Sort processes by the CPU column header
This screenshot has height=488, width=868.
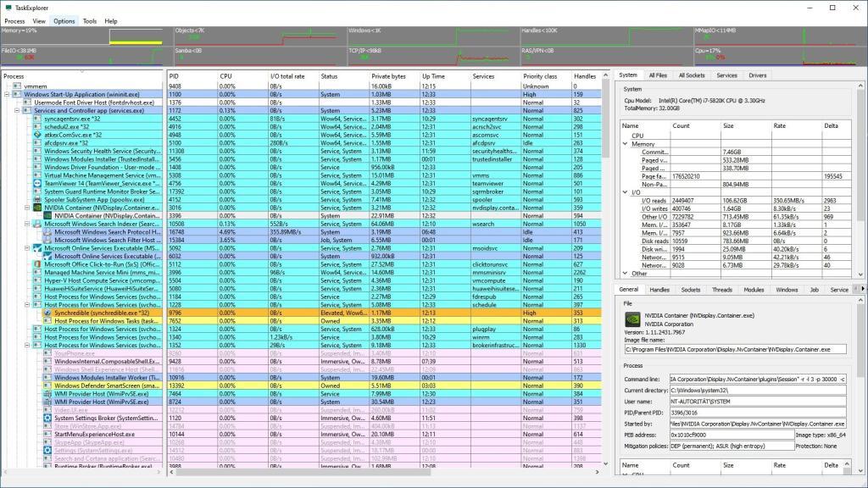(x=242, y=76)
